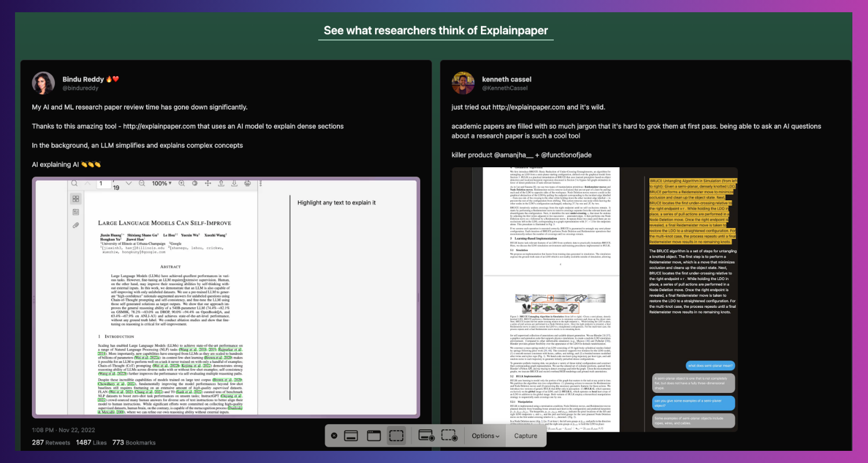Activate the pan tool in the PDF toolbar
The height and width of the screenshot is (463, 868).
[x=207, y=183]
